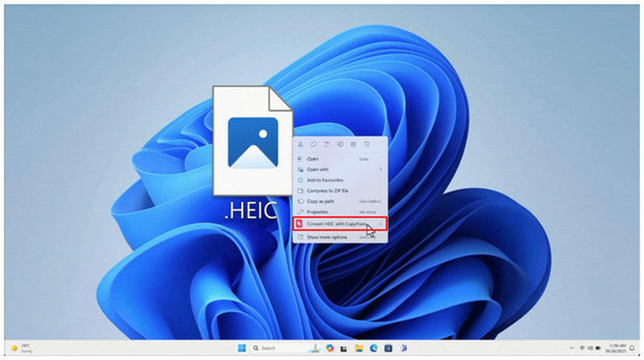Expand the Convert HEIC with CopyTrans submenu arrow
This screenshot has width=644, height=360.
pos(381,224)
